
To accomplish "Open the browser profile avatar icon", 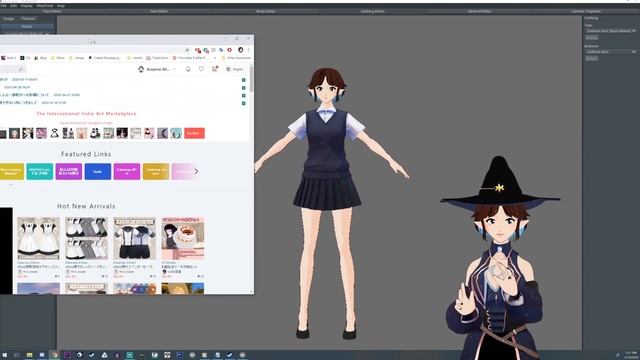I will (240, 50).
